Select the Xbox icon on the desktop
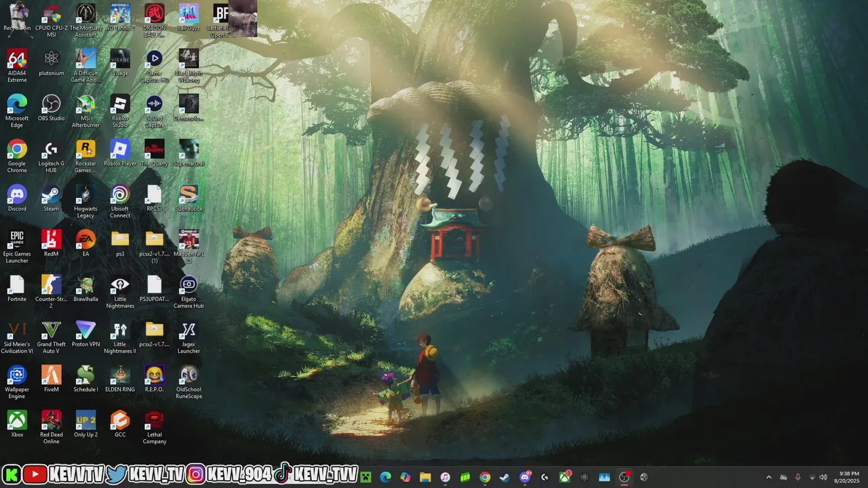Viewport: 868px width, 488px height. tap(17, 425)
